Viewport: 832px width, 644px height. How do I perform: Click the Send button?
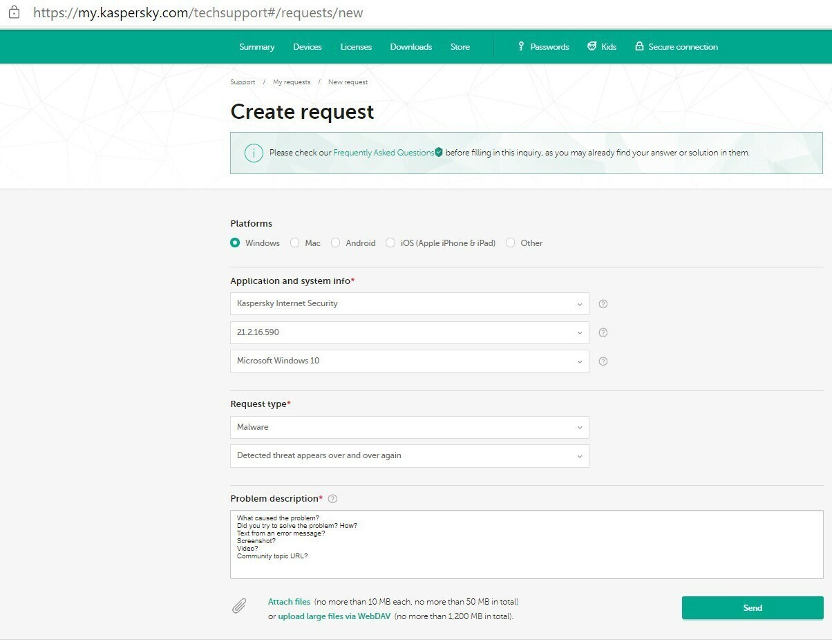[x=753, y=608]
